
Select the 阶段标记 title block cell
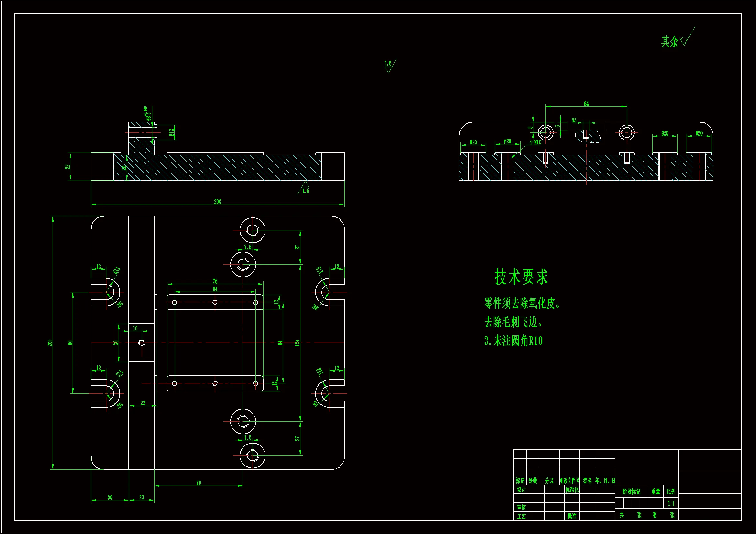[631, 491]
